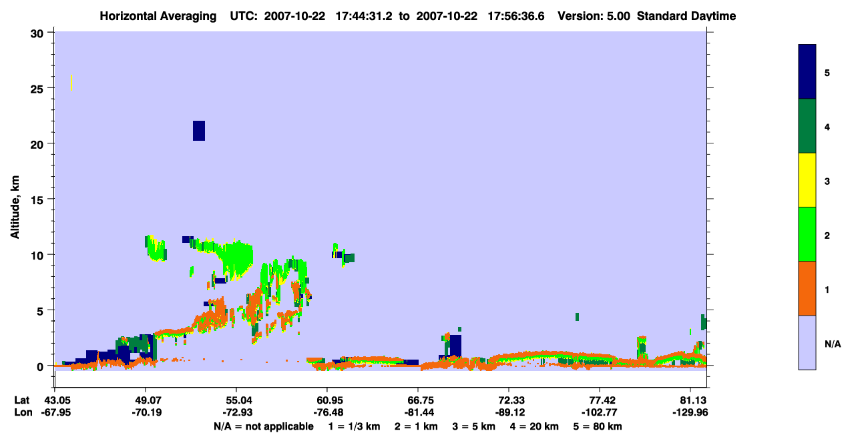Click the '1 = 1/3 km' legend note
Screen dimensions: 868x445
click(354, 426)
